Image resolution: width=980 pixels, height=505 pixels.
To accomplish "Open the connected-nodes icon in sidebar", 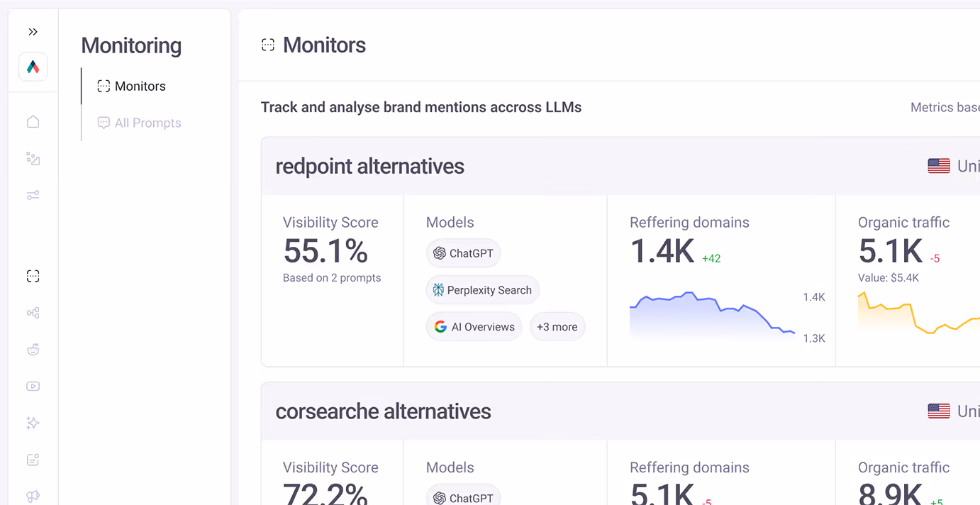I will click(x=33, y=313).
